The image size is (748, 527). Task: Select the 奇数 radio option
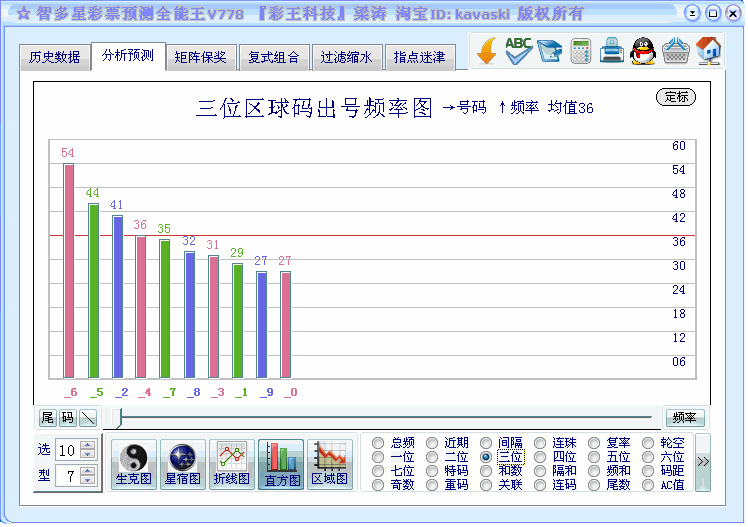378,485
